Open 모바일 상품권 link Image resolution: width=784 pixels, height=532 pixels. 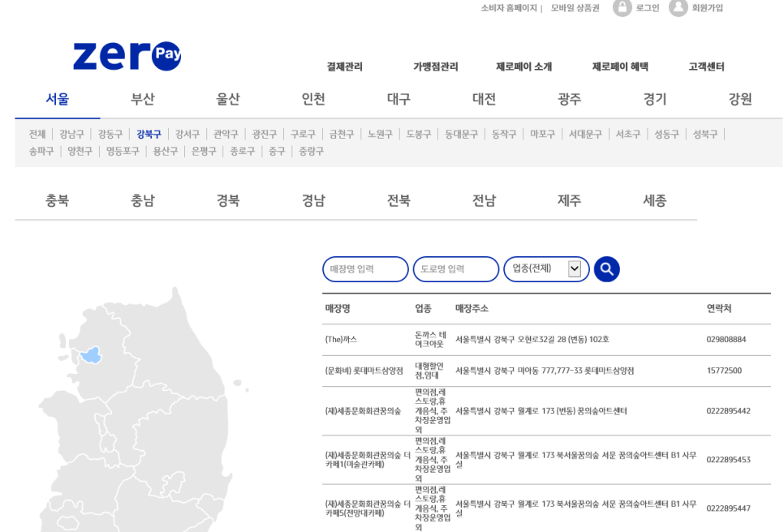point(575,8)
